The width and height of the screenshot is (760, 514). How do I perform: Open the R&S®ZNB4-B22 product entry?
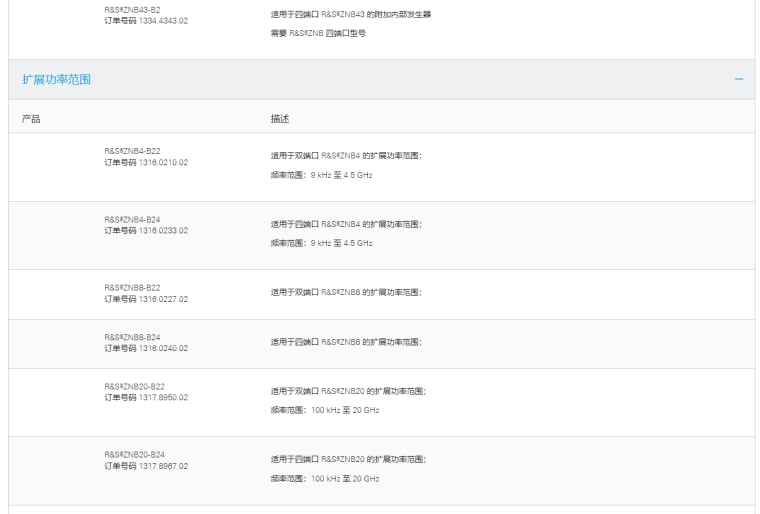133,151
